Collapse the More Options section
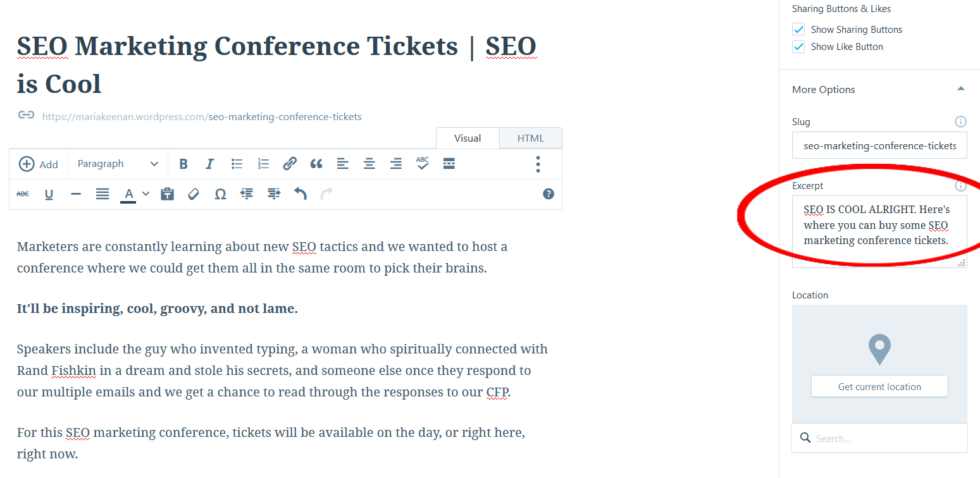980x478 pixels. point(961,89)
